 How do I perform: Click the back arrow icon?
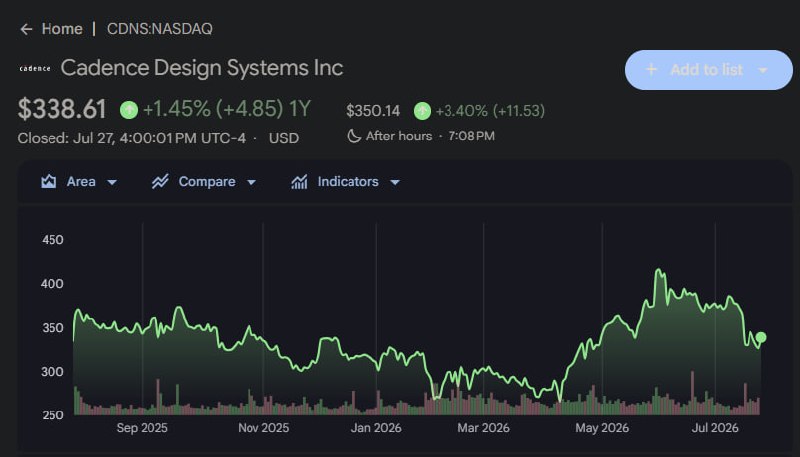tap(26, 29)
